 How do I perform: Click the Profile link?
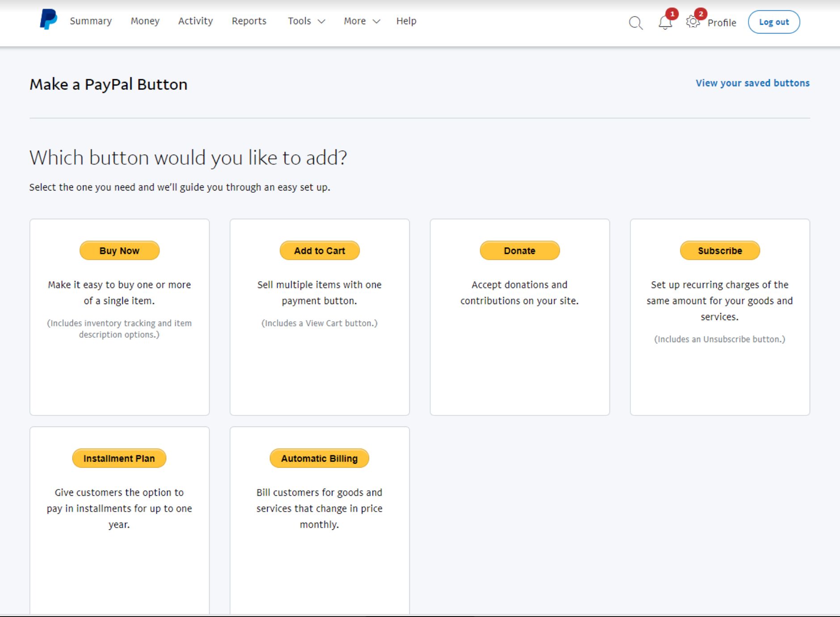click(x=722, y=23)
